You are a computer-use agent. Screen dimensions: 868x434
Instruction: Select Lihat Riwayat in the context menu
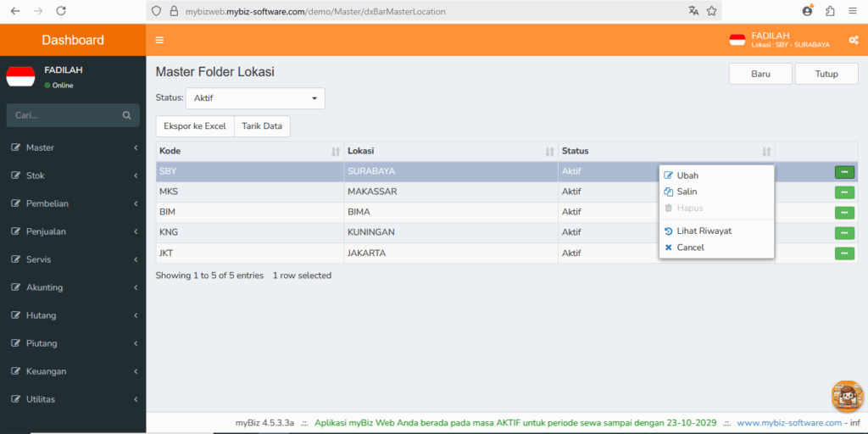point(716,231)
